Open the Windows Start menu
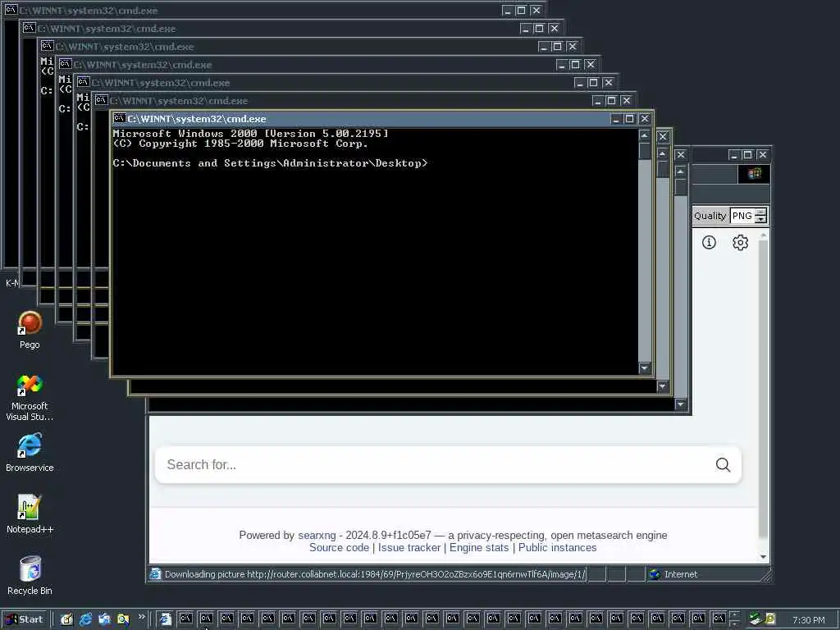Viewport: 840px width, 630px height. pyautogui.click(x=25, y=619)
